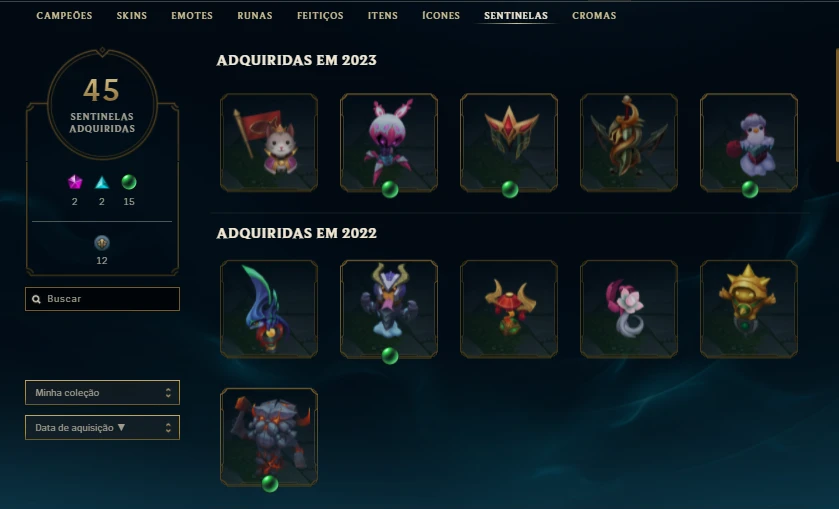Image resolution: width=839 pixels, height=509 pixels.
Task: Click the legacy emblem icon above 12
Action: 102,243
